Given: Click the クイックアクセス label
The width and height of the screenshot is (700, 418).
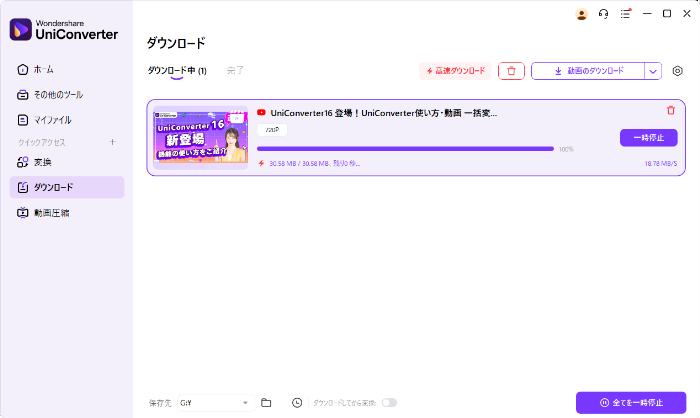Looking at the screenshot, I should [42, 142].
